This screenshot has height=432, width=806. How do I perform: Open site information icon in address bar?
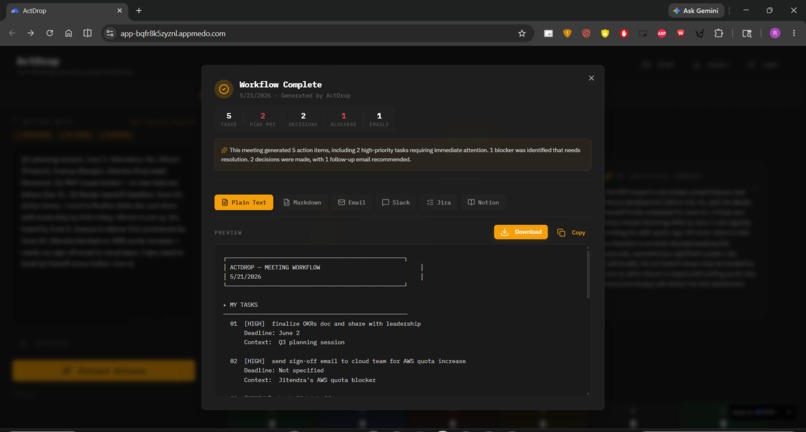(x=109, y=33)
